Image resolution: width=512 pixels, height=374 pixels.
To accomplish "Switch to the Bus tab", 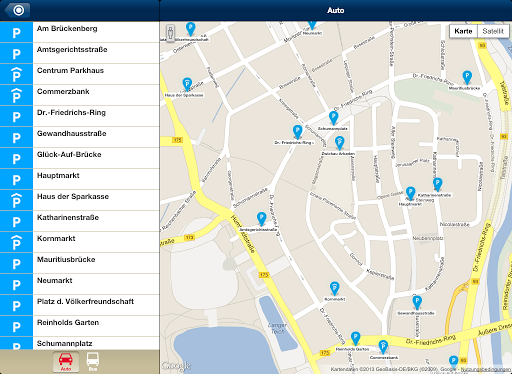I will coord(93,362).
